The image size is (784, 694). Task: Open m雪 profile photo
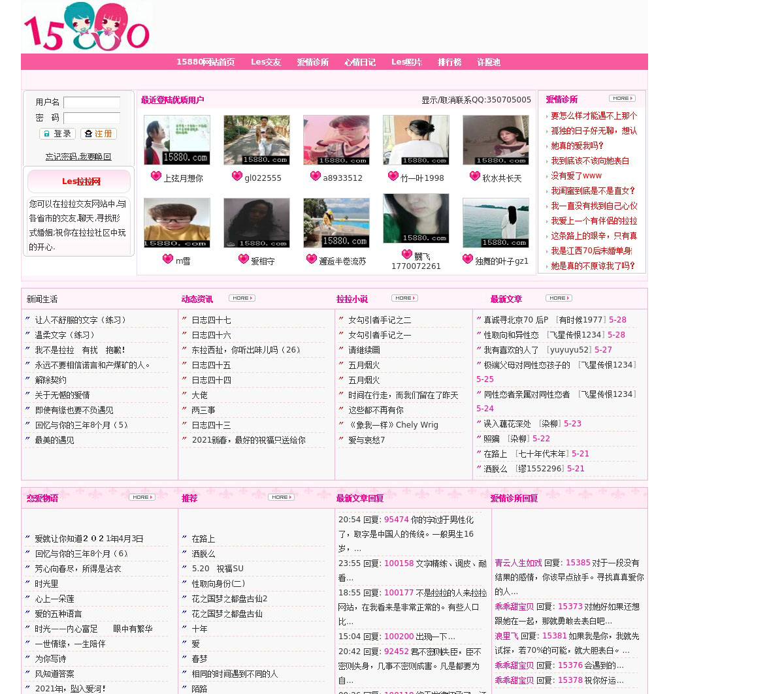[177, 223]
